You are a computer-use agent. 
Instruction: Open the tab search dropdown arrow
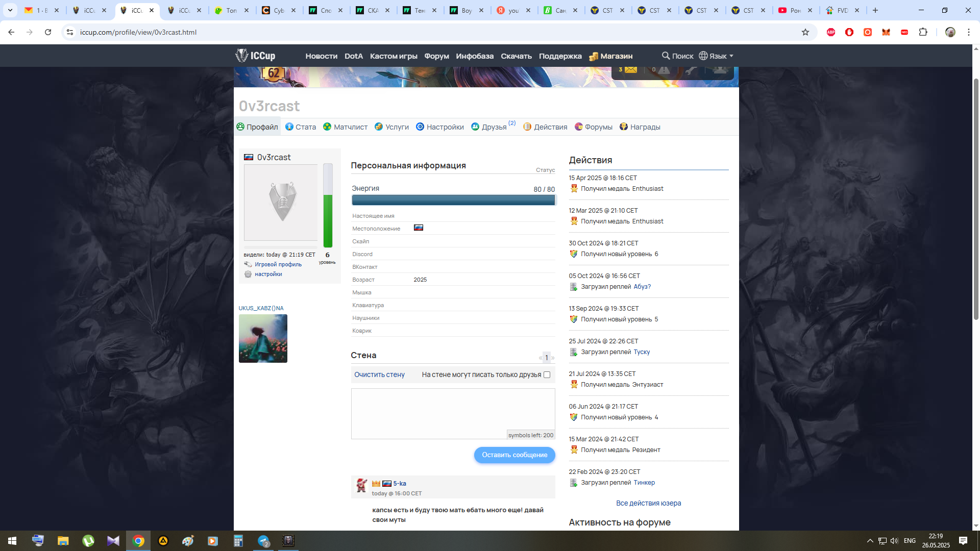pyautogui.click(x=10, y=10)
